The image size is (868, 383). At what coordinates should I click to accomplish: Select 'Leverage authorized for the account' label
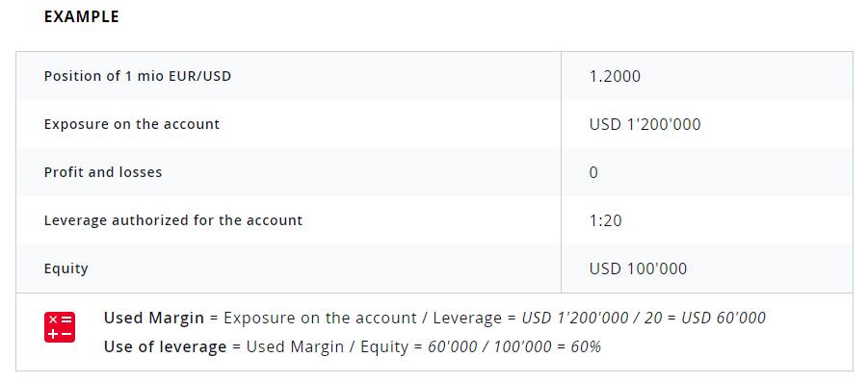pos(173,220)
